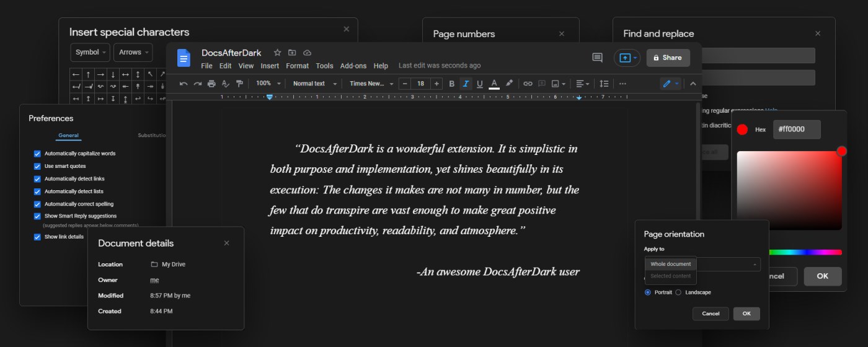Open the line spacing options
868x347 pixels.
click(x=604, y=84)
